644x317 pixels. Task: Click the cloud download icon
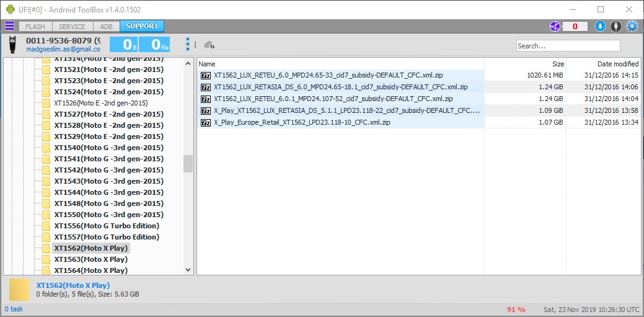[x=210, y=45]
